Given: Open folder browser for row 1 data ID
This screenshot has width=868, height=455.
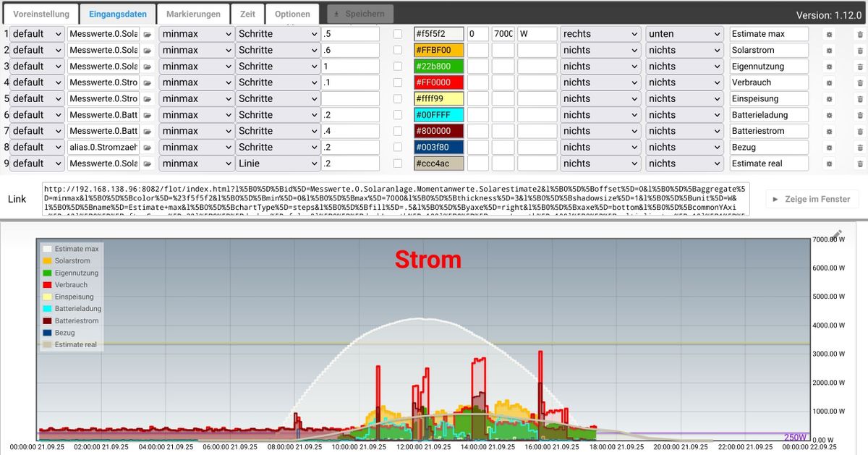Looking at the screenshot, I should (148, 34).
